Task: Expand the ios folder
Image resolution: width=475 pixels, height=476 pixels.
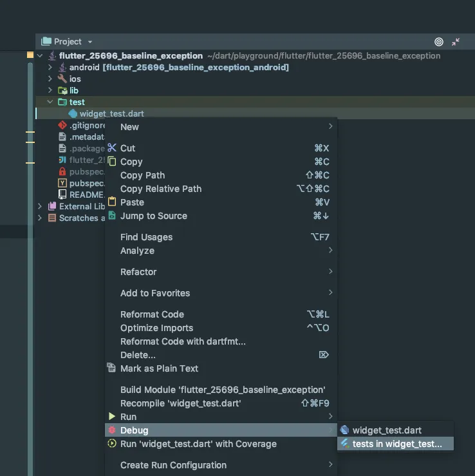Action: coord(50,79)
